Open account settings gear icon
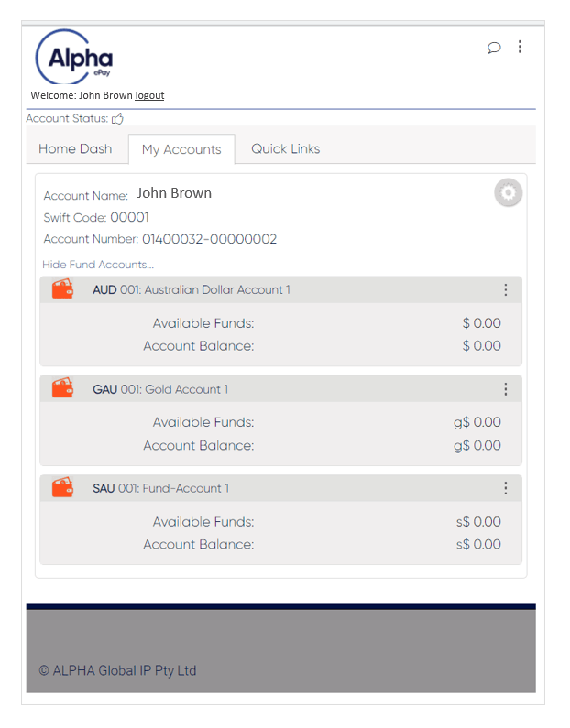The height and width of the screenshot is (728, 570). tap(508, 193)
